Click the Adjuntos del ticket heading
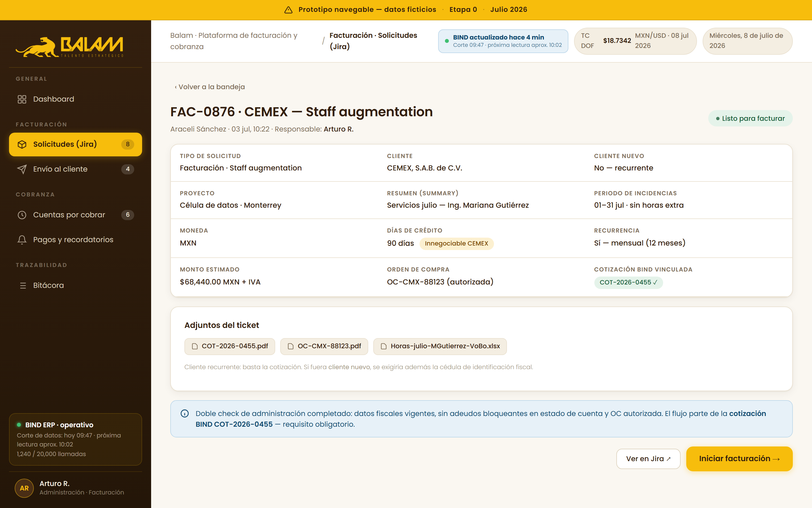This screenshot has width=812, height=508. (x=222, y=325)
